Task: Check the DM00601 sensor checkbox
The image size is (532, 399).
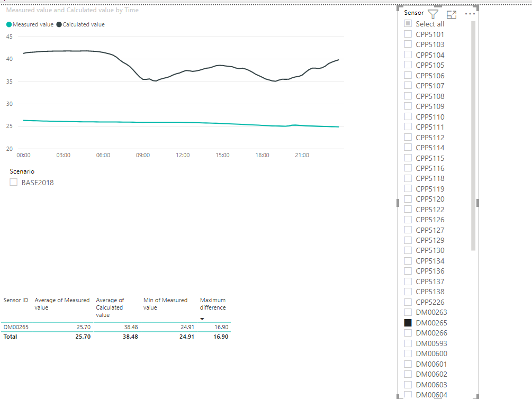Action: (408, 364)
